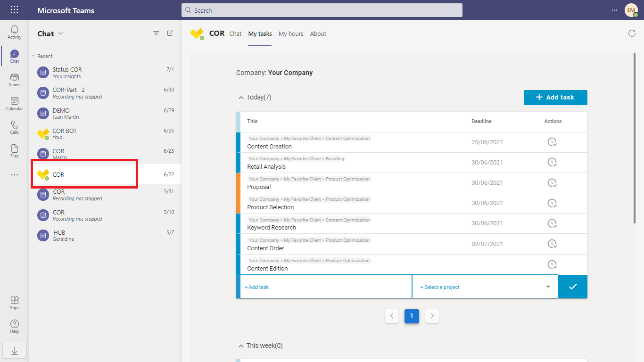Open the Retail Analysis task

pyautogui.click(x=266, y=167)
